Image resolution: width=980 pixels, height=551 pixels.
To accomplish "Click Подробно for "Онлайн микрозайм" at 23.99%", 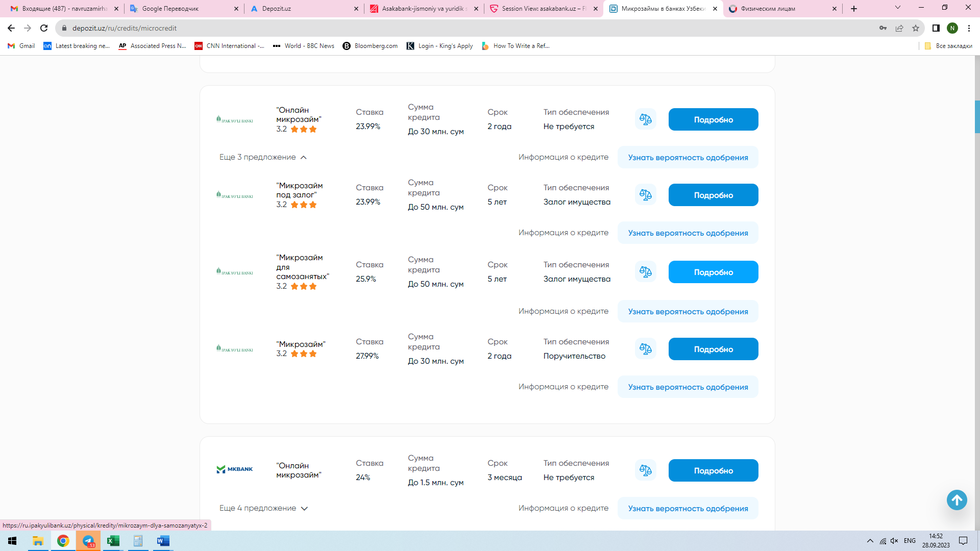I will (x=713, y=119).
